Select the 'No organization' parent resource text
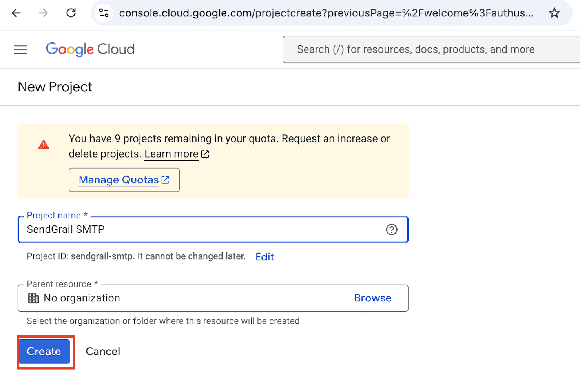 point(82,298)
